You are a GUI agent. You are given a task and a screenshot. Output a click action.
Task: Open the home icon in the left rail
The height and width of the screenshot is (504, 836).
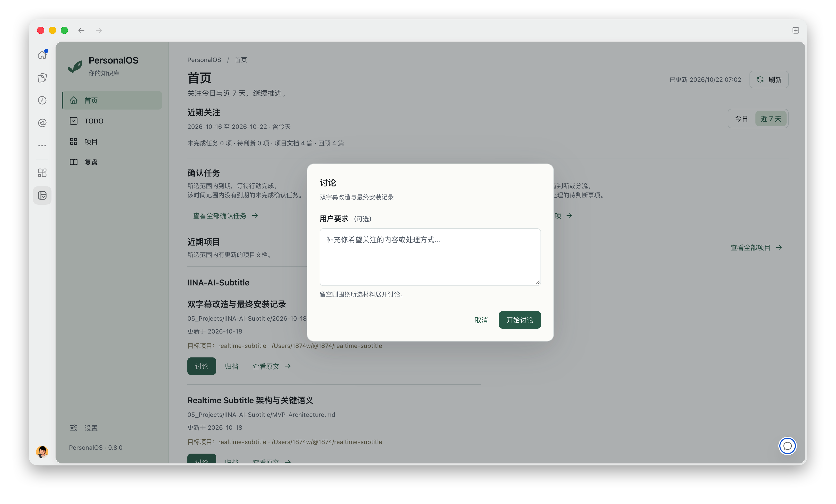42,55
